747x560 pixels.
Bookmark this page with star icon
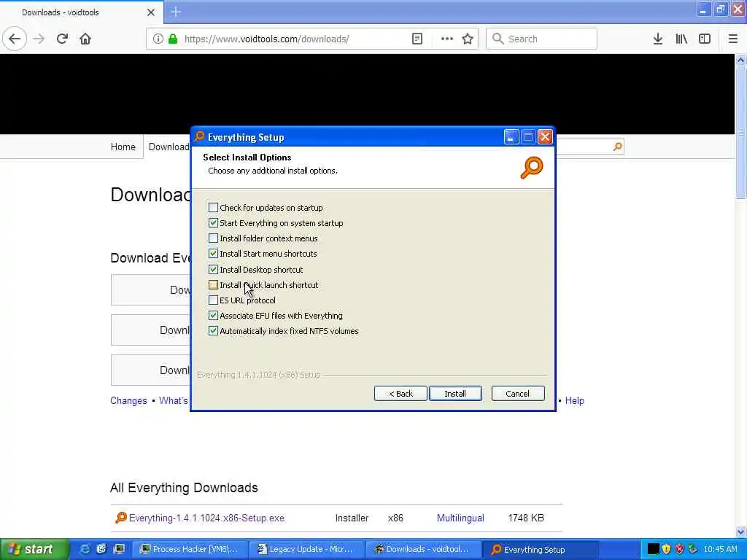click(468, 39)
